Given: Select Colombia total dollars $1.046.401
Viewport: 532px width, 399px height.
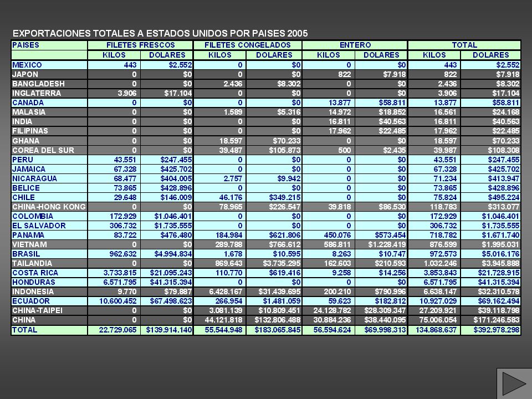Looking at the screenshot, I should (x=500, y=217).
